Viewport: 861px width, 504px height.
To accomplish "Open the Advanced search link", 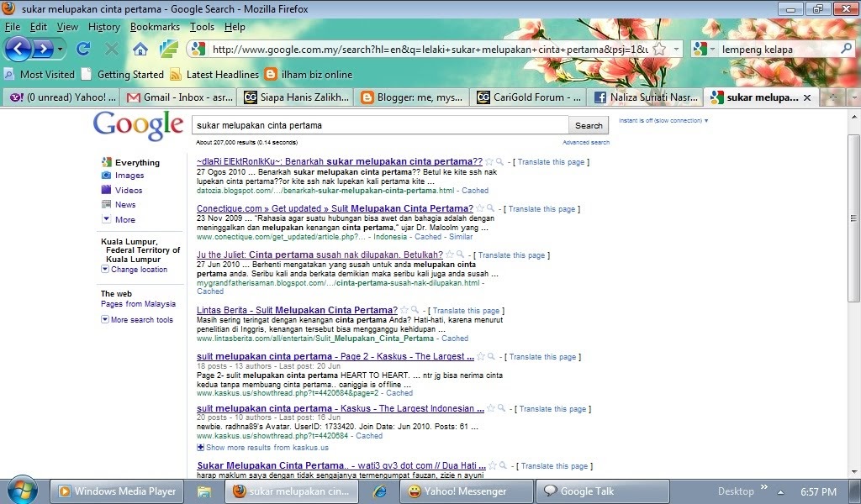I will point(586,143).
